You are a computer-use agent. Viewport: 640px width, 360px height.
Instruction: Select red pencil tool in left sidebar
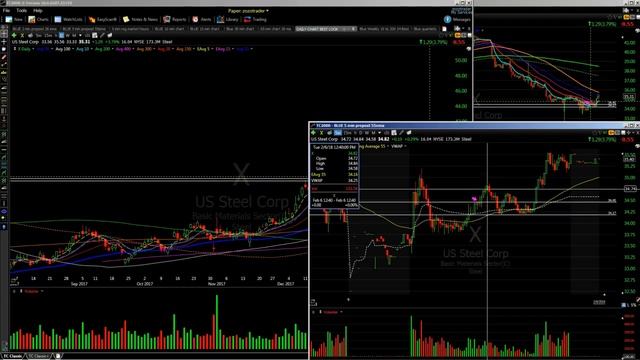point(4,57)
